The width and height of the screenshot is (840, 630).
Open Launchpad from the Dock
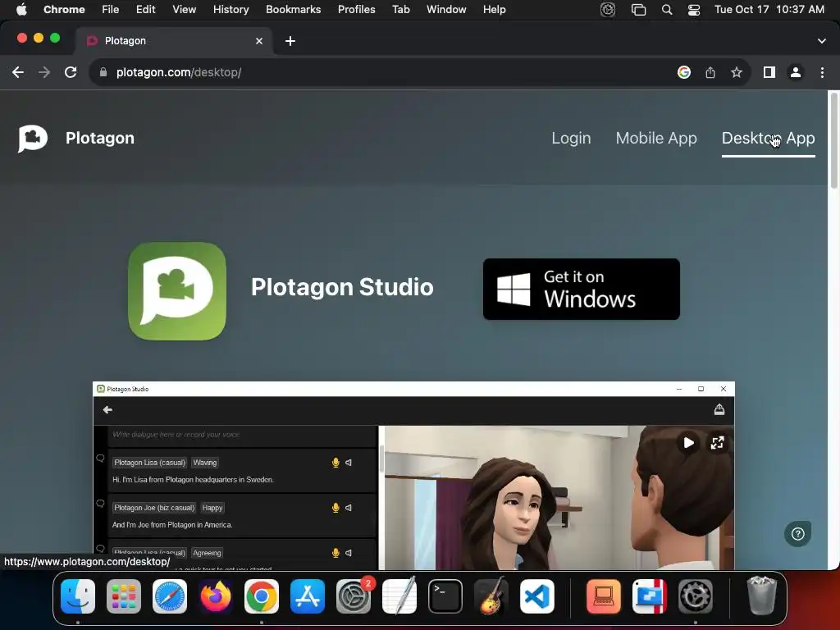124,596
